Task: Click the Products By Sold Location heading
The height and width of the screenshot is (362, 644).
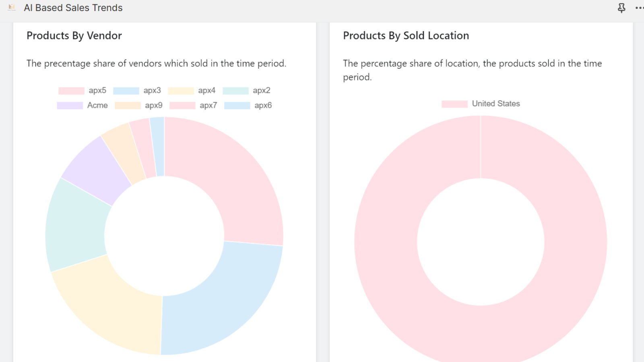Action: point(406,36)
